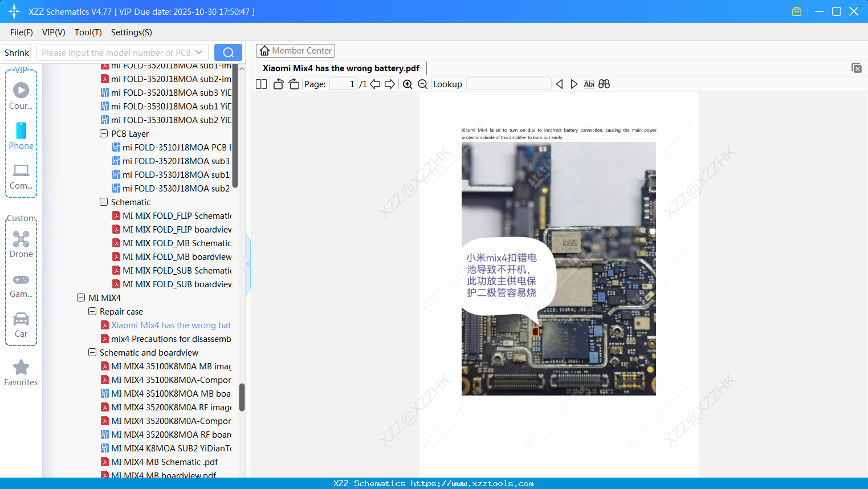Zoom in on the PDF
The width and height of the screenshot is (868, 489).
(407, 84)
